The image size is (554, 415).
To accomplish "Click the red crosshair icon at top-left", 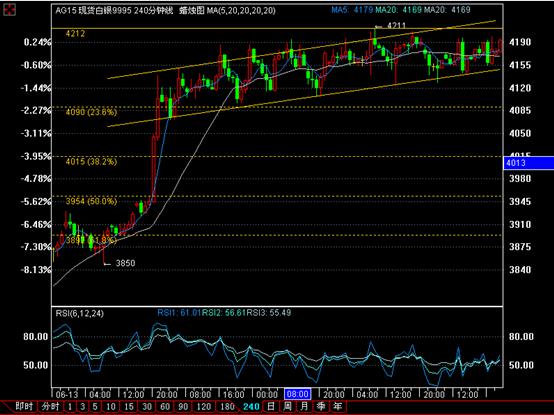I will pos(10,10).
